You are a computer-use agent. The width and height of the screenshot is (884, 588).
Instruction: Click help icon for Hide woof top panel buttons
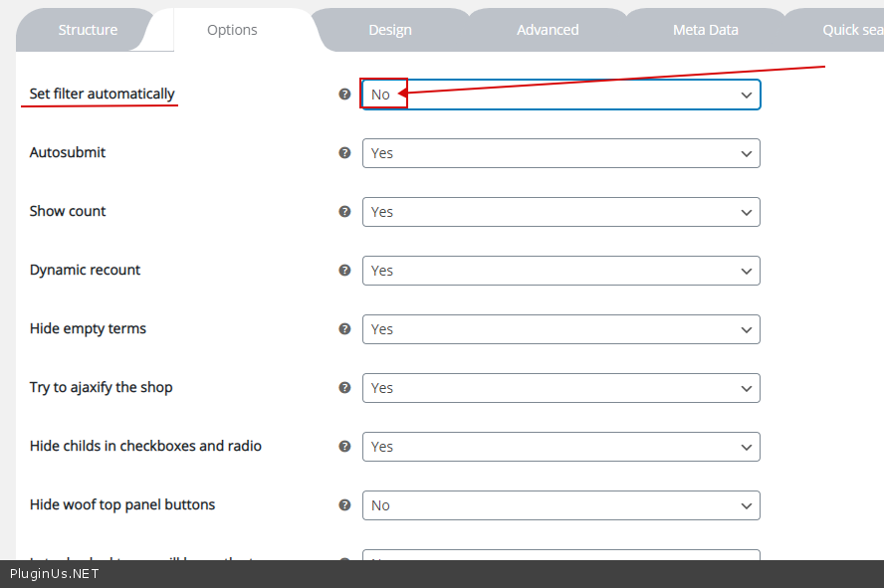pyautogui.click(x=344, y=505)
